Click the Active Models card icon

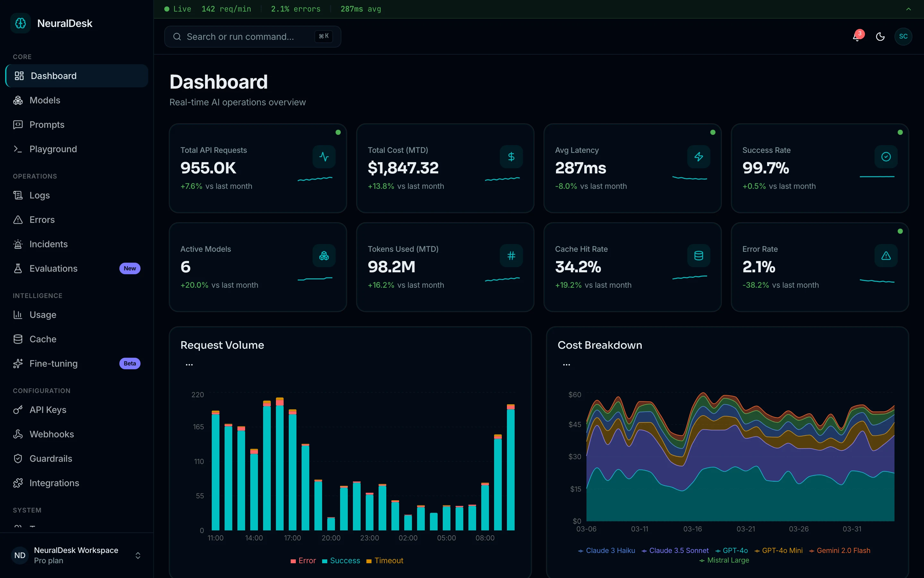click(324, 256)
